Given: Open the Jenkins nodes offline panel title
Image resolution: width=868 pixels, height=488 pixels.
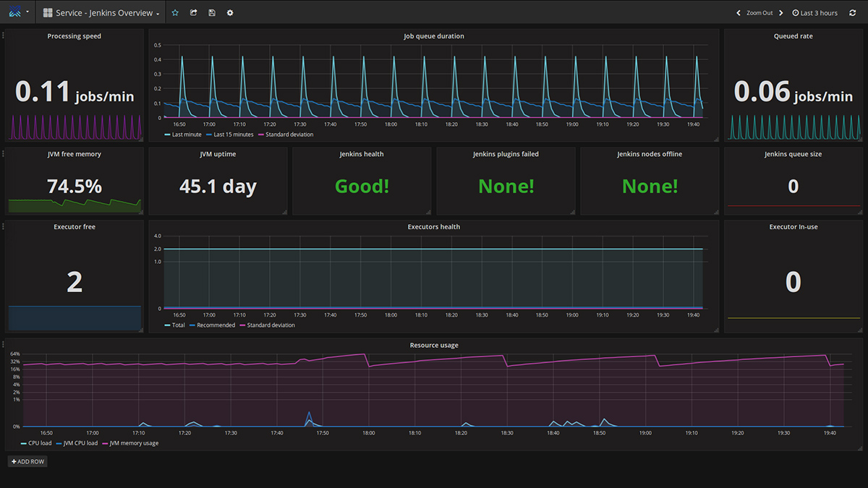Looking at the screenshot, I should [650, 154].
